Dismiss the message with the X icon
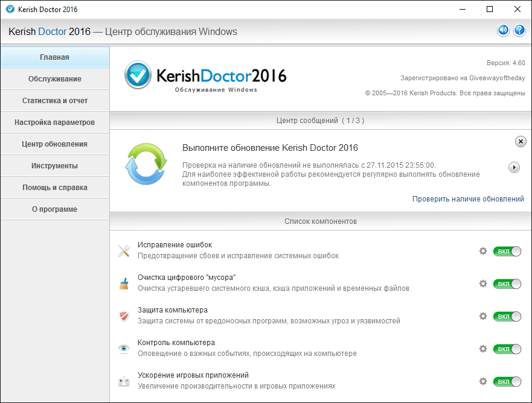532x403 pixels. coord(521,141)
